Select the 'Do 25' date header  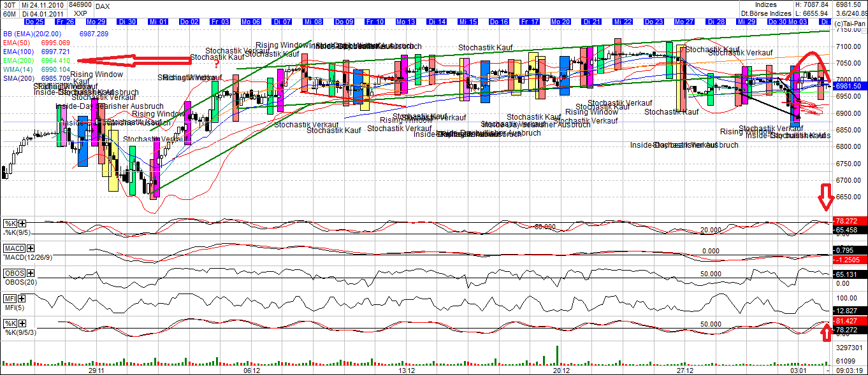click(34, 21)
